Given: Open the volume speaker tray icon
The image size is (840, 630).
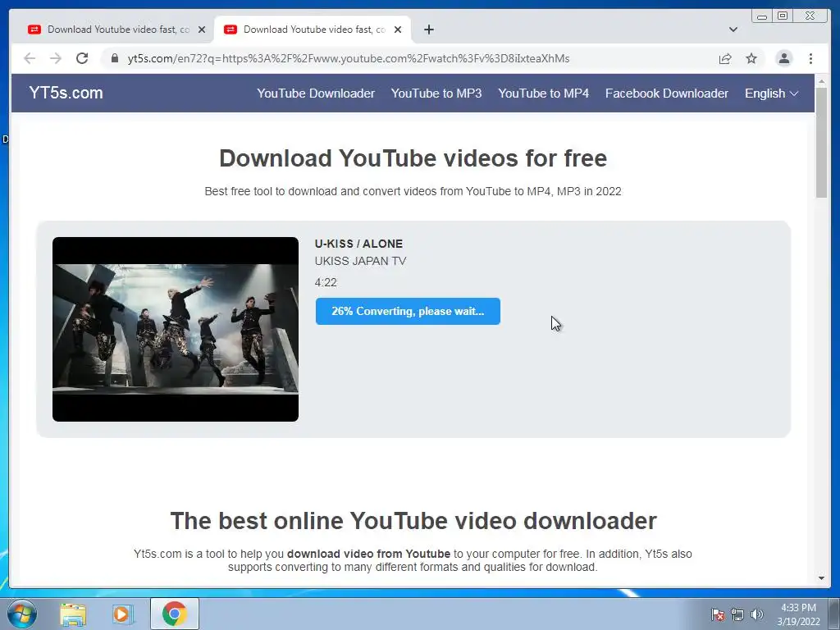Looking at the screenshot, I should tap(756, 614).
